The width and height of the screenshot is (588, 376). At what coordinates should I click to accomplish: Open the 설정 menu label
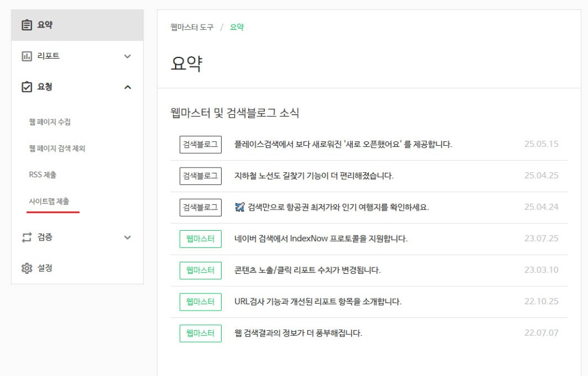(x=45, y=268)
